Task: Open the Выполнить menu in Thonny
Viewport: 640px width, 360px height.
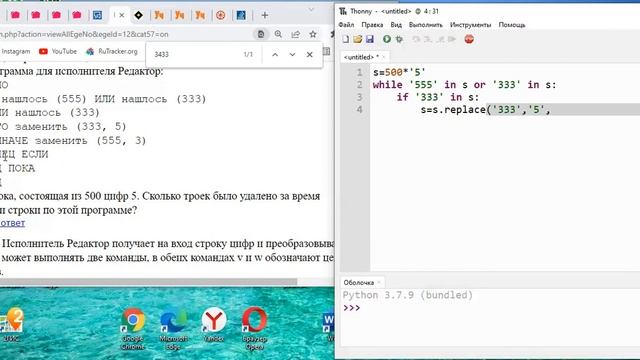Action: point(426,25)
